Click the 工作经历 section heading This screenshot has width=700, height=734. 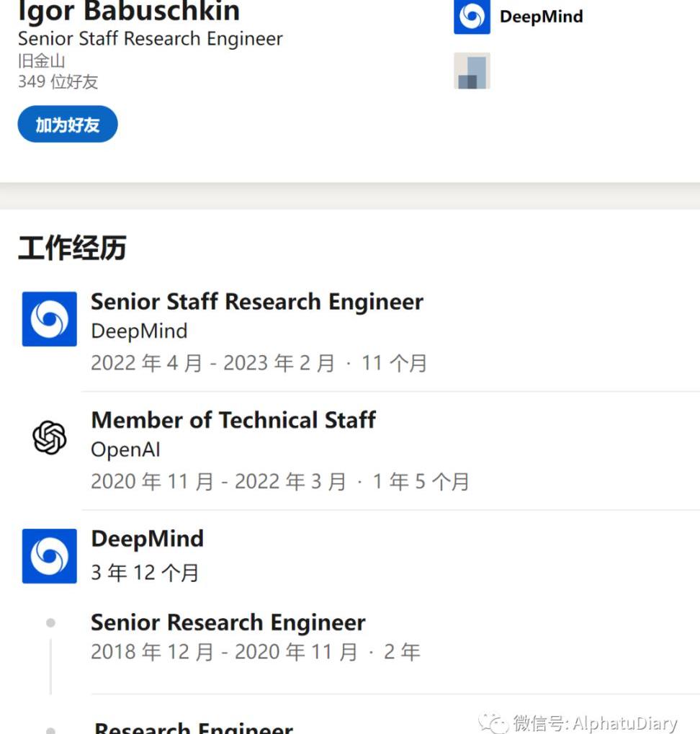pos(72,247)
